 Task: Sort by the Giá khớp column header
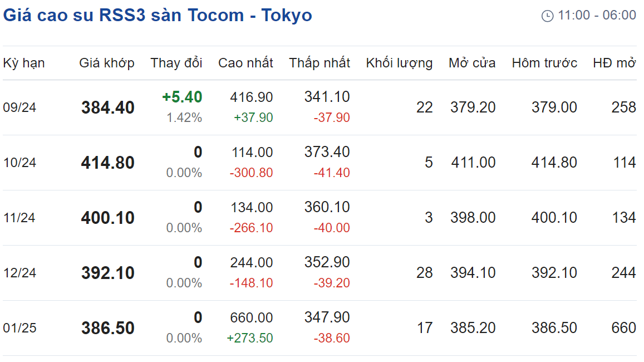pos(107,63)
